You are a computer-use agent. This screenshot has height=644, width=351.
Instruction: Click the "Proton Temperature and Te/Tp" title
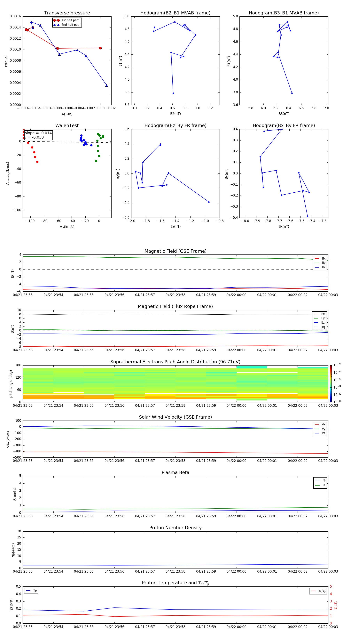(175, 583)
